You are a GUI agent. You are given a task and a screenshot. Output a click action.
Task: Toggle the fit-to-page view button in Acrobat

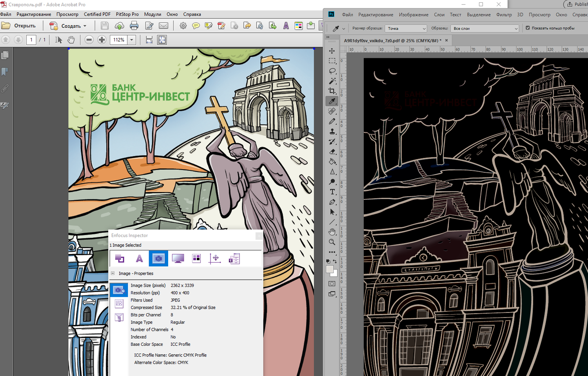click(162, 40)
